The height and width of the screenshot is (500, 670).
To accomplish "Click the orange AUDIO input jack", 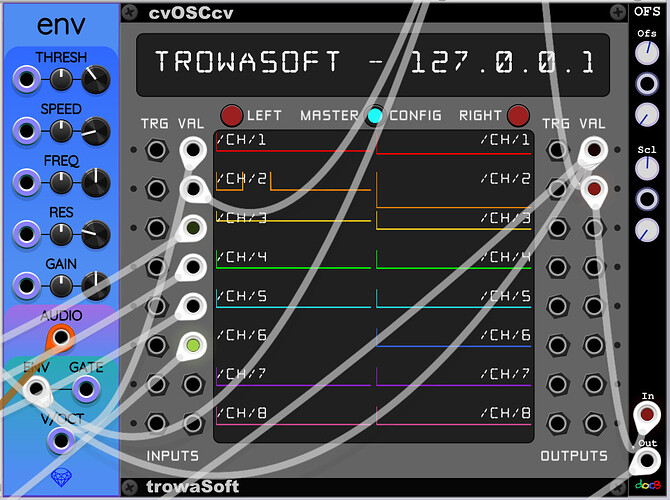I will tap(61, 338).
